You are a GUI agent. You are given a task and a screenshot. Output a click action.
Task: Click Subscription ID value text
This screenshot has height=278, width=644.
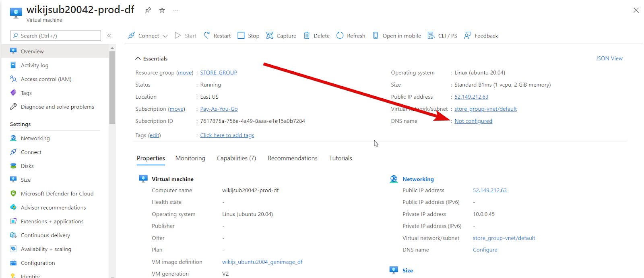253,121
